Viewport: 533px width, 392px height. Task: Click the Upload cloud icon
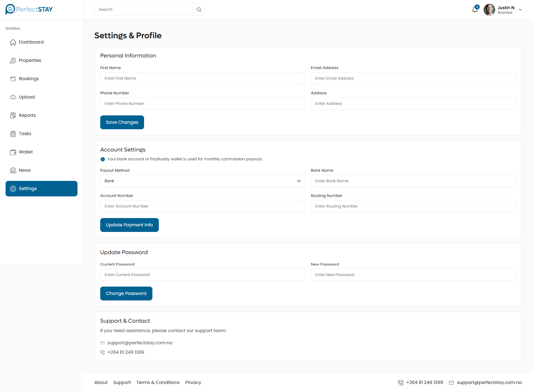13,97
